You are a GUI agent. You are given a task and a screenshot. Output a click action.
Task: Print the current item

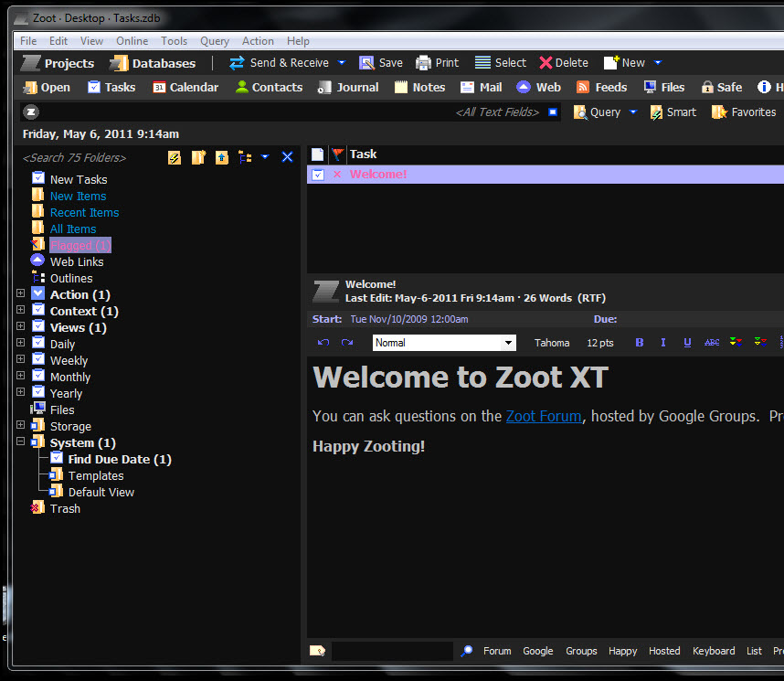pyautogui.click(x=437, y=62)
